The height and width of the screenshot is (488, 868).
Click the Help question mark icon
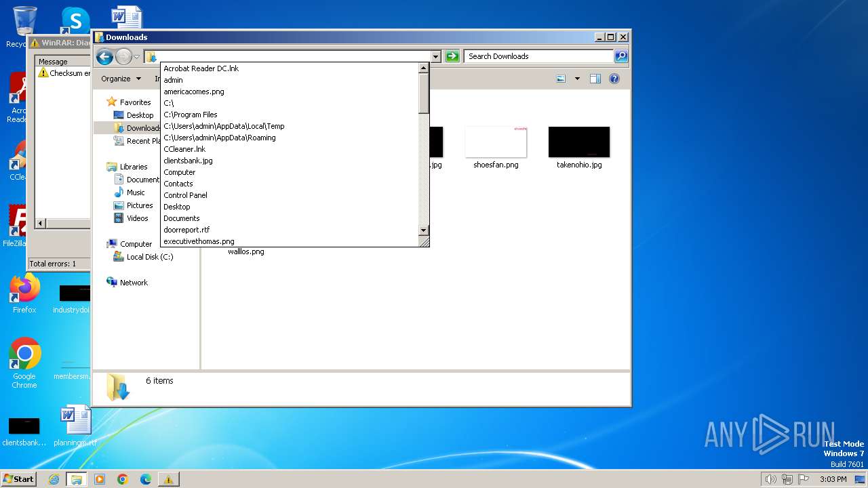[x=614, y=79]
